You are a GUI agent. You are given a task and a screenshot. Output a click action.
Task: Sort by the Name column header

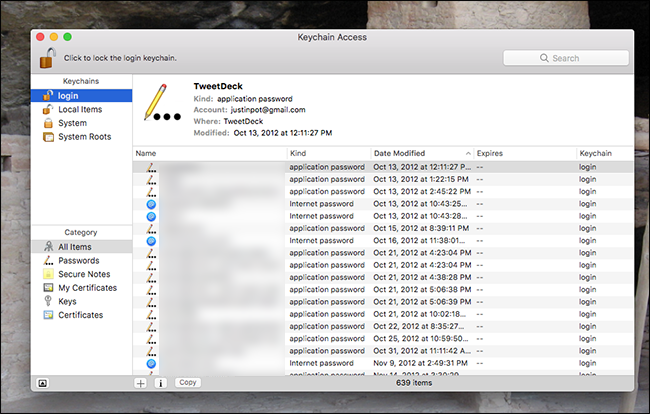coord(210,153)
